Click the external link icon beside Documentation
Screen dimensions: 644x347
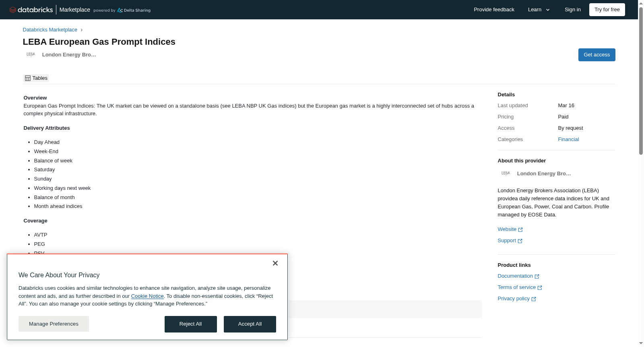[537, 276]
